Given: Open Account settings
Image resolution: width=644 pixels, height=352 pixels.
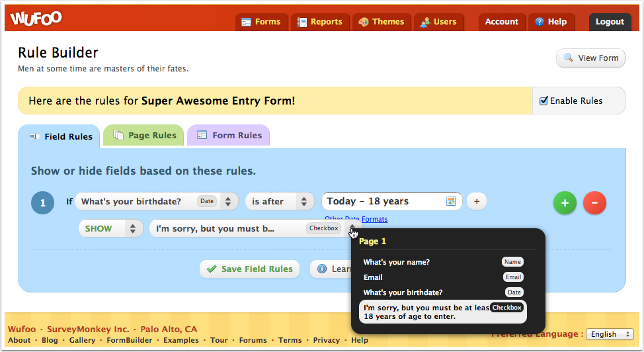Looking at the screenshot, I should coord(501,22).
